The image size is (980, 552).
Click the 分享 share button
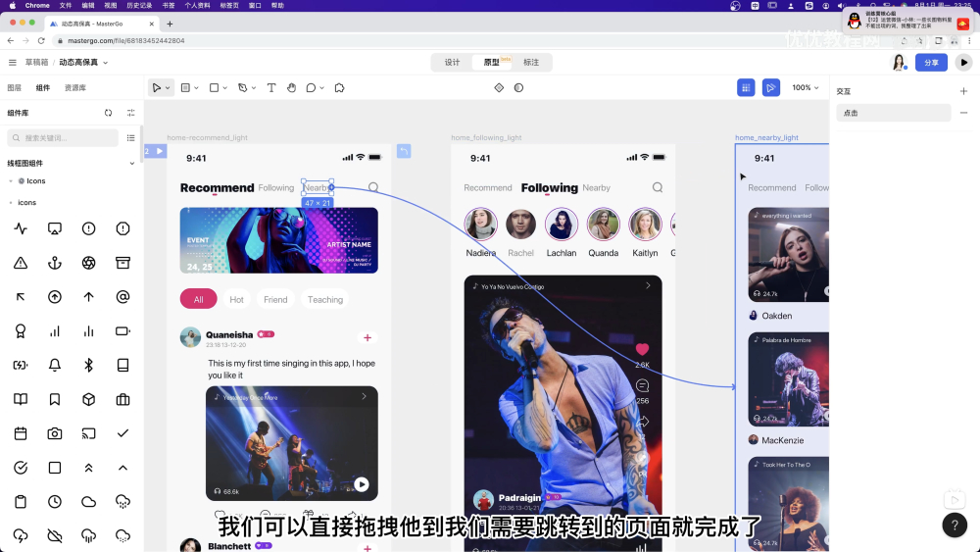tap(931, 63)
